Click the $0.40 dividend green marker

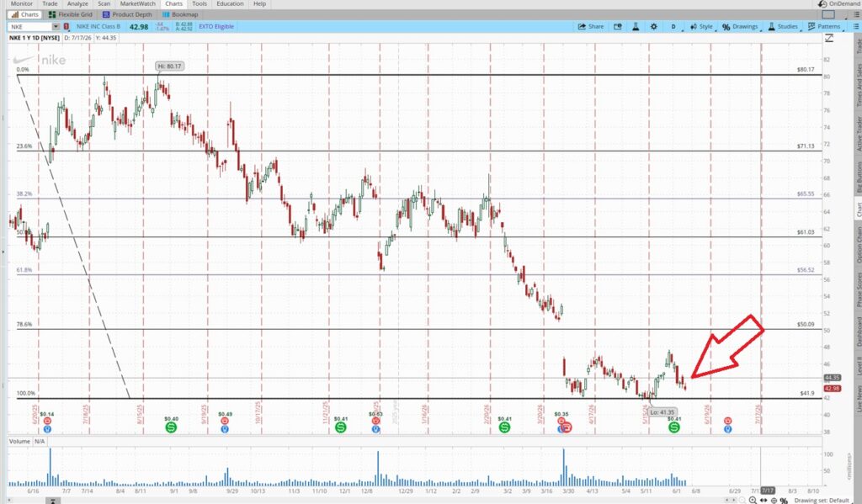(171, 426)
